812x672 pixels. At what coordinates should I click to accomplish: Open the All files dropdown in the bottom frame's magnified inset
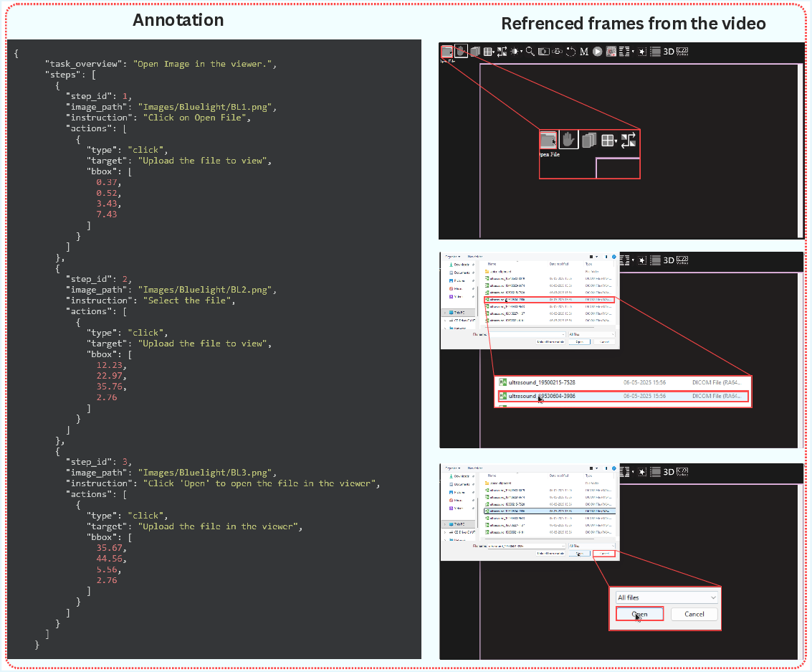coord(667,597)
